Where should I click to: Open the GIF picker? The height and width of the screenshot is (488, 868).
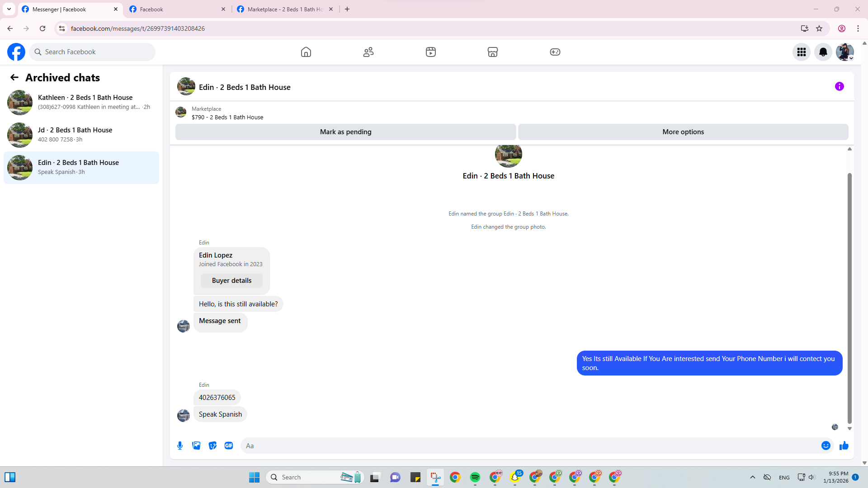[x=229, y=446]
